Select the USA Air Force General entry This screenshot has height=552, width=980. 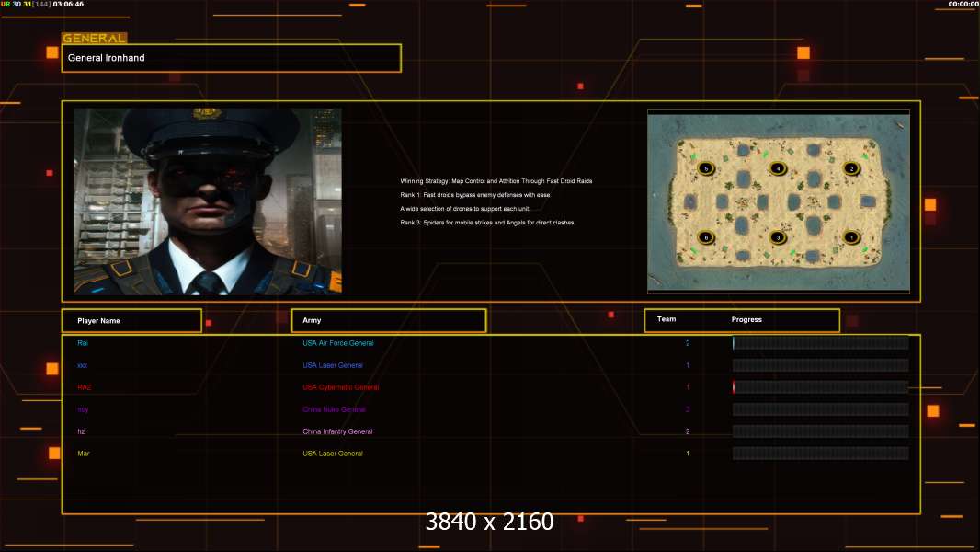point(338,343)
